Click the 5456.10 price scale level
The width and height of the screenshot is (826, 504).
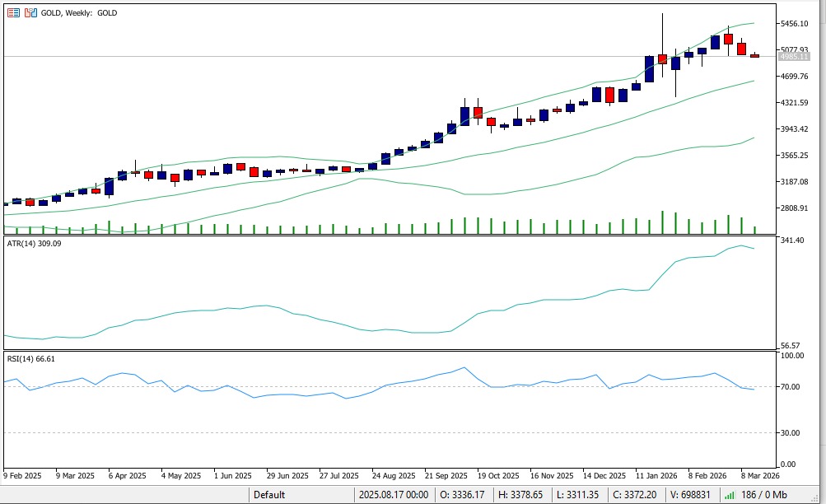coord(798,24)
